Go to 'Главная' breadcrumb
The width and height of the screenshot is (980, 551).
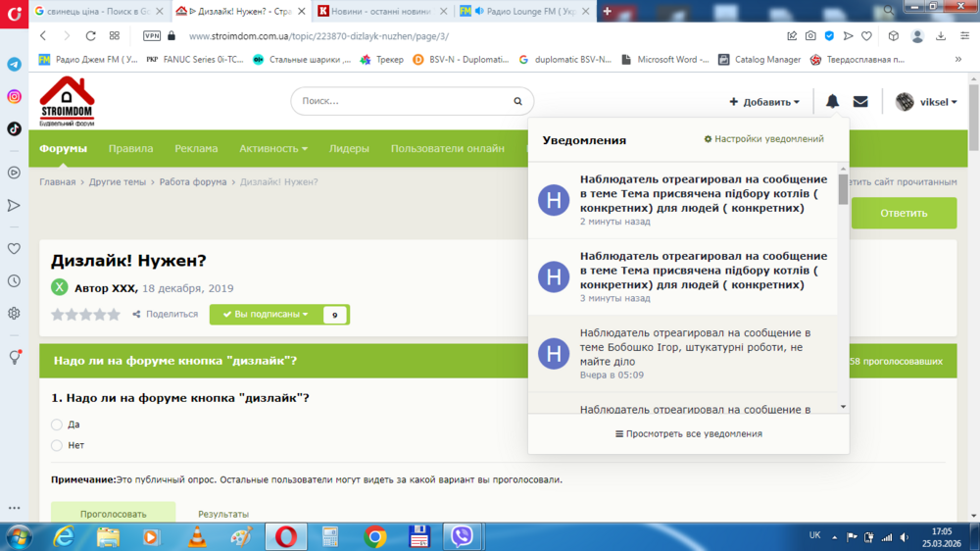point(58,182)
